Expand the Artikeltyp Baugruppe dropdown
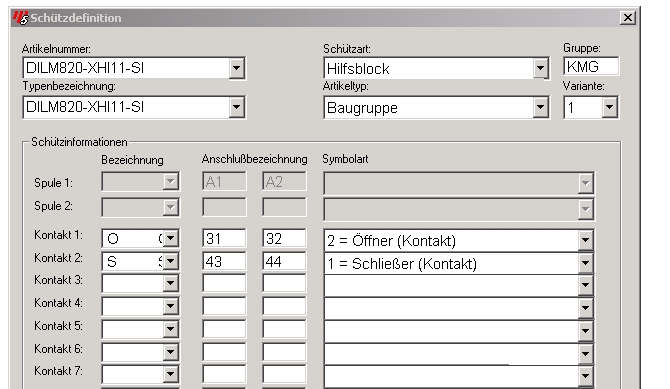The height and width of the screenshot is (389, 670). coord(540,107)
